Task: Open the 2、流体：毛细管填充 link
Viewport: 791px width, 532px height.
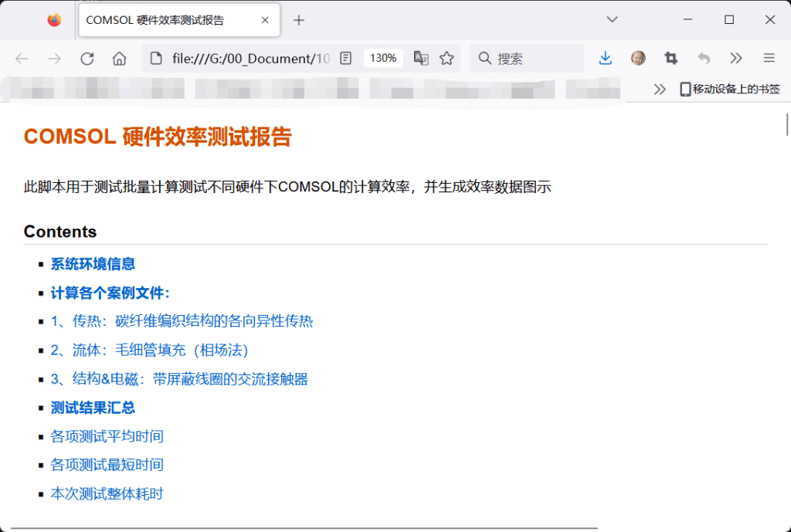Action: click(149, 350)
